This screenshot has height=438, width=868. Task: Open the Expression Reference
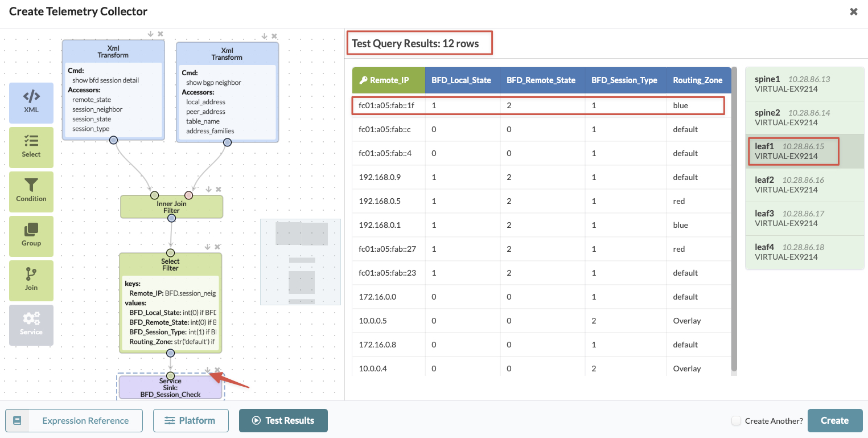[x=74, y=420]
